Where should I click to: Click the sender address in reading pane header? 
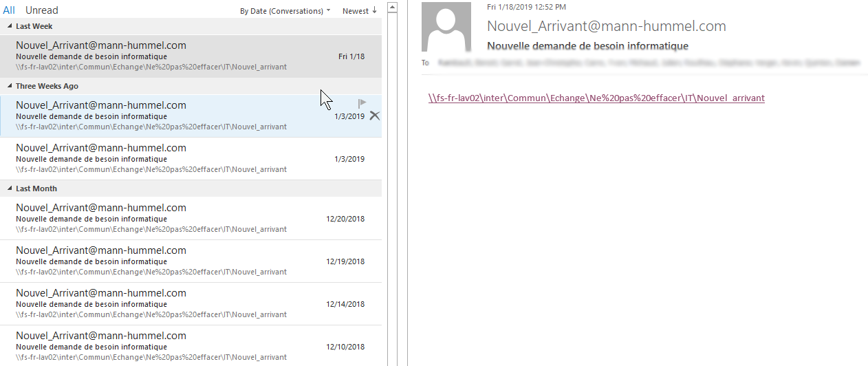(x=606, y=26)
